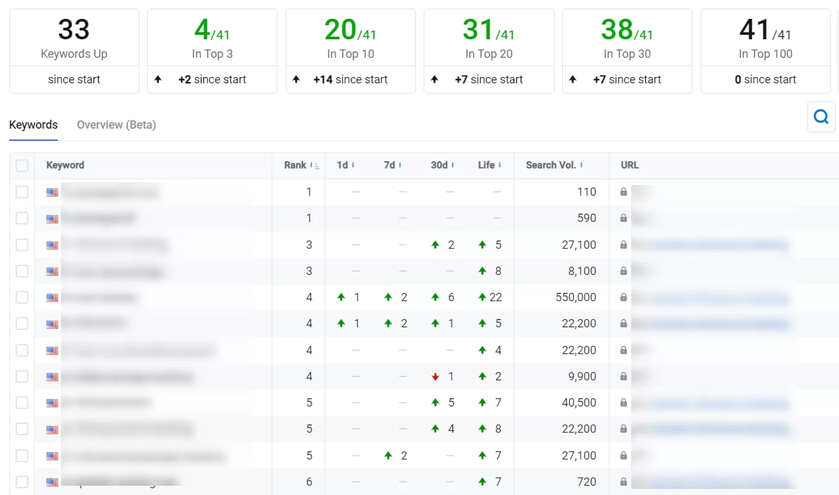Click red down arrow in 30d column
839x495 pixels.
pos(435,377)
